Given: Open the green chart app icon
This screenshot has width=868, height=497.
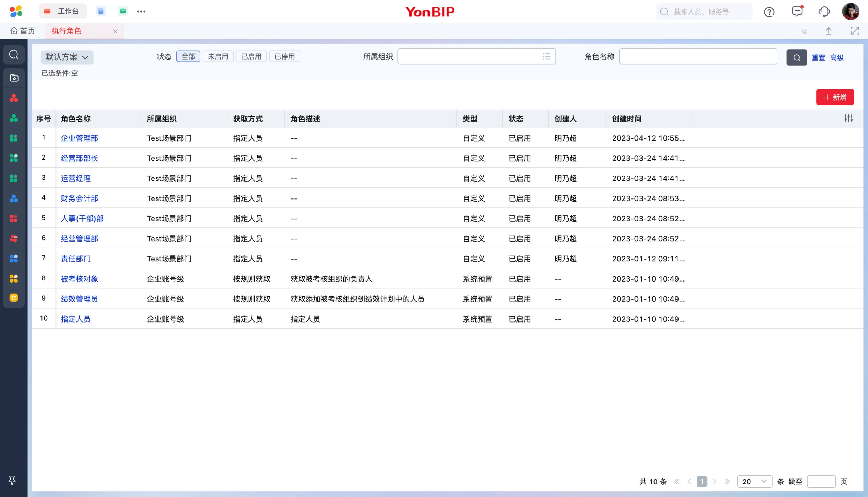Looking at the screenshot, I should tap(123, 11).
